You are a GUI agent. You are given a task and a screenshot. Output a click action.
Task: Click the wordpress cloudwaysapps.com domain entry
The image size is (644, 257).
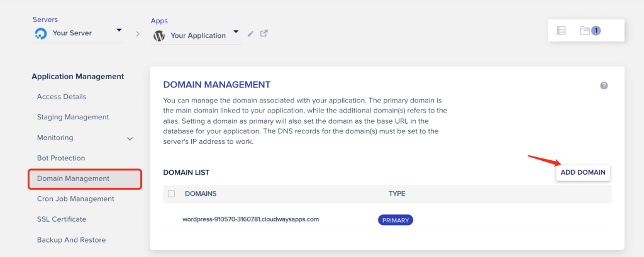tap(251, 220)
